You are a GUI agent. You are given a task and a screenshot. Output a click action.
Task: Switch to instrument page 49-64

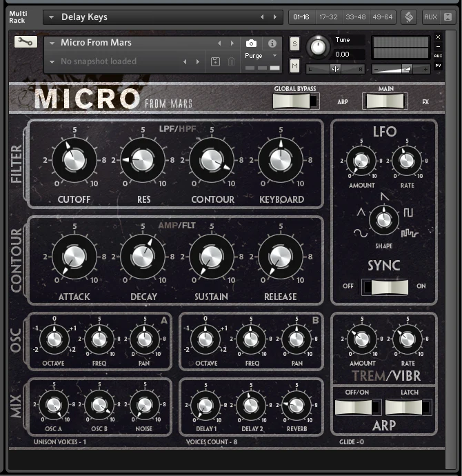tap(383, 17)
